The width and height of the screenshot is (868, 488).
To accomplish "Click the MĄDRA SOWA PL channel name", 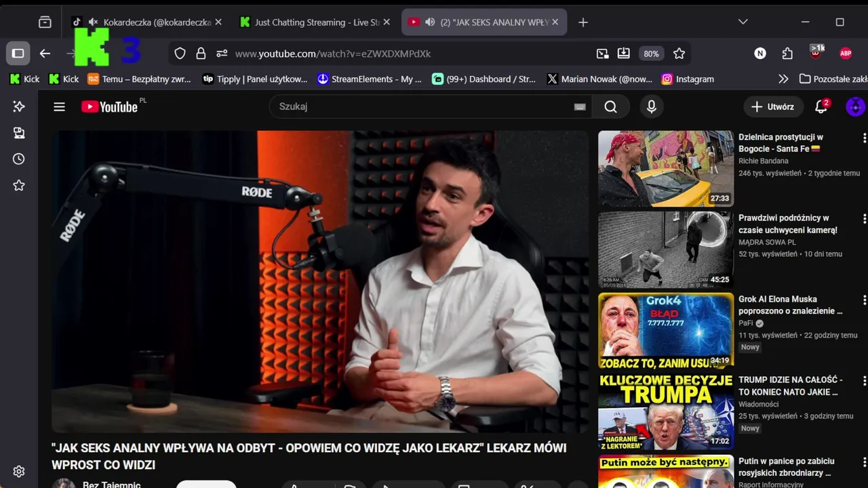I will click(x=767, y=242).
